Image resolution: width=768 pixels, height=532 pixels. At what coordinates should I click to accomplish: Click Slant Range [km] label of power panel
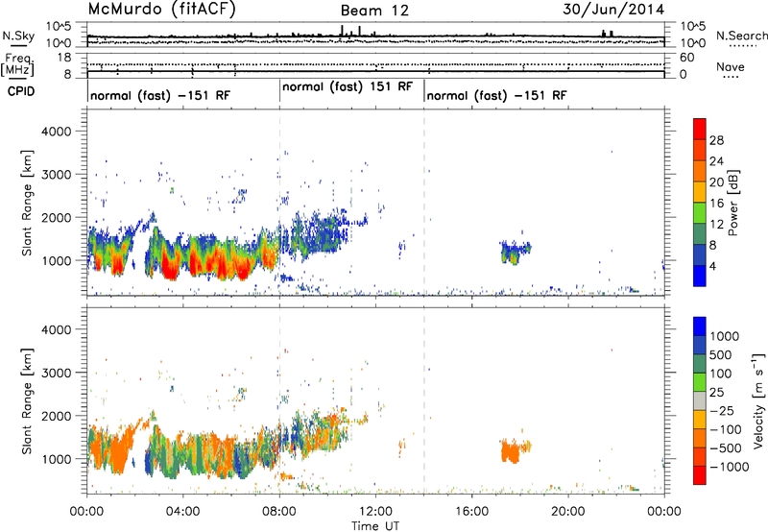(28, 203)
